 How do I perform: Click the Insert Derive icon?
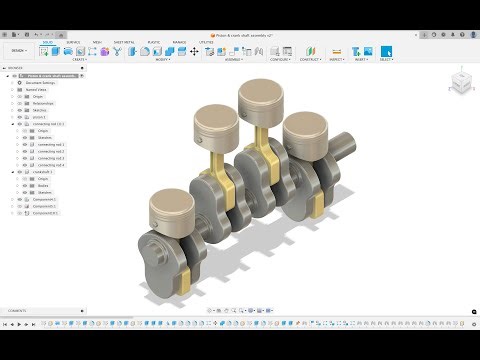(x=356, y=51)
